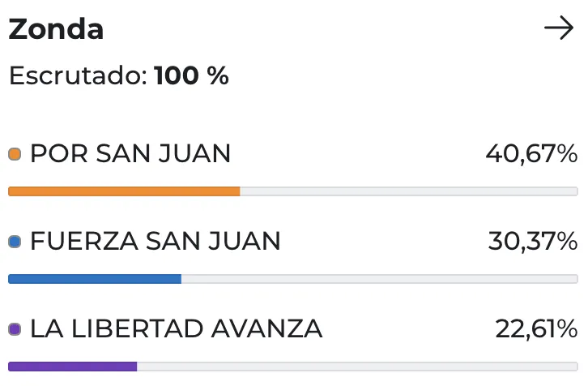Select the POR SAN JUAN party label
Viewport: 588px width, 386px height.
pyautogui.click(x=130, y=153)
